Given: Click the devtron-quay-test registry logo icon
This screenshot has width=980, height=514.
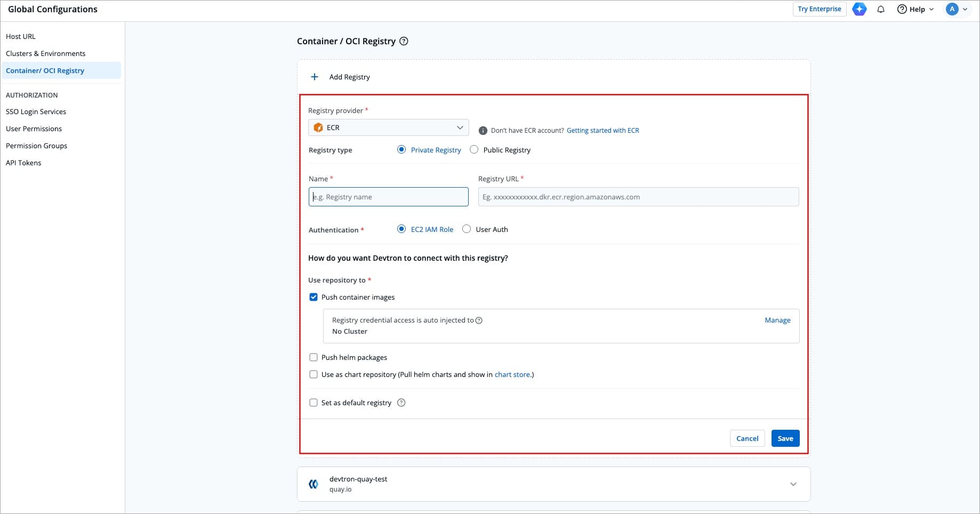Looking at the screenshot, I should (314, 484).
